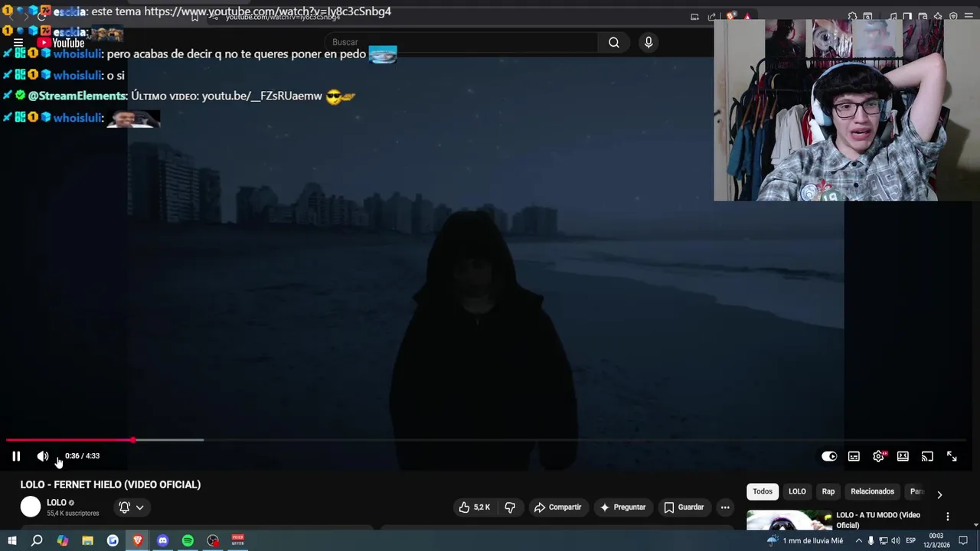This screenshot has width=980, height=551.
Task: Open the browser extensions puzzle icon
Action: [x=852, y=17]
